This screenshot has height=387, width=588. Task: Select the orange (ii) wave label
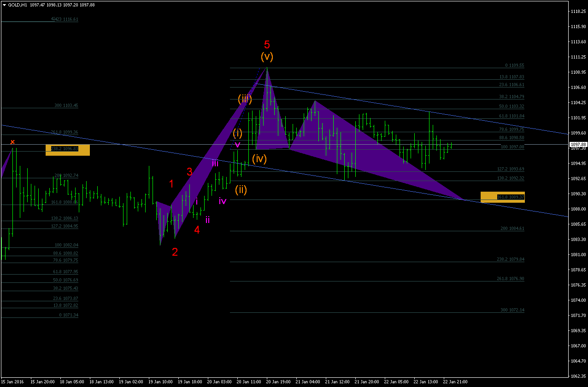click(241, 189)
